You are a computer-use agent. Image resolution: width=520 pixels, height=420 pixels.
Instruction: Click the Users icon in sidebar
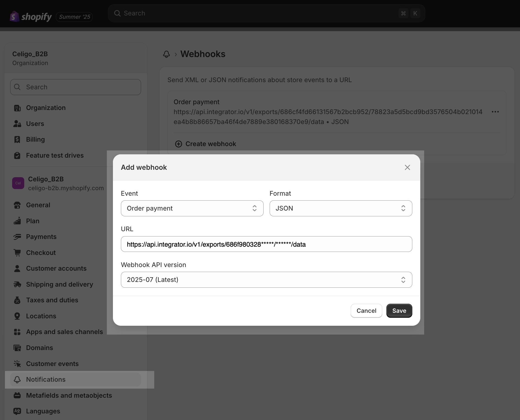[17, 124]
